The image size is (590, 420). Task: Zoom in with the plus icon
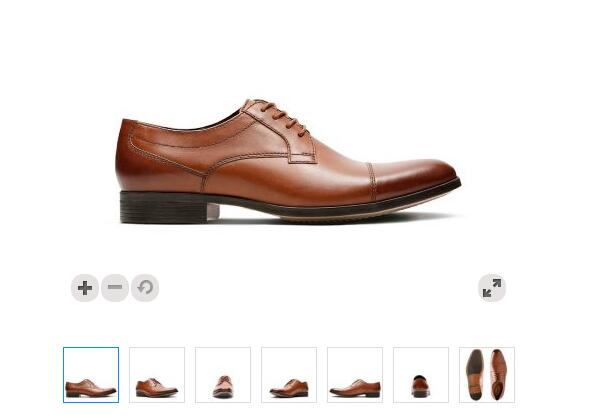tap(85, 288)
